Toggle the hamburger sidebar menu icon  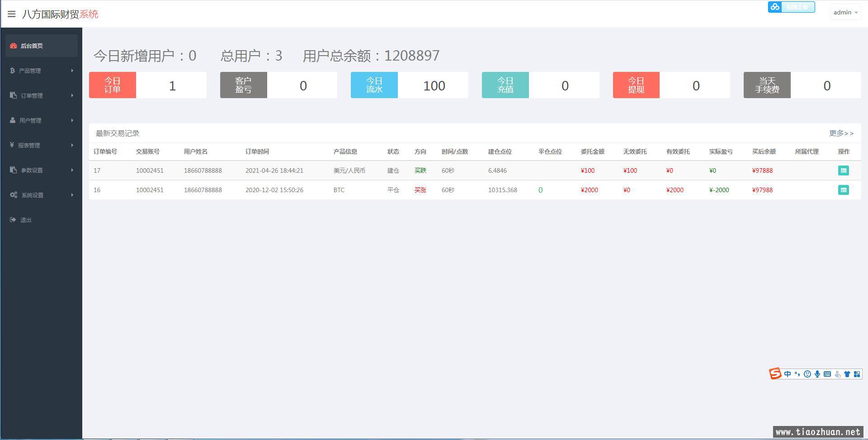(12, 14)
